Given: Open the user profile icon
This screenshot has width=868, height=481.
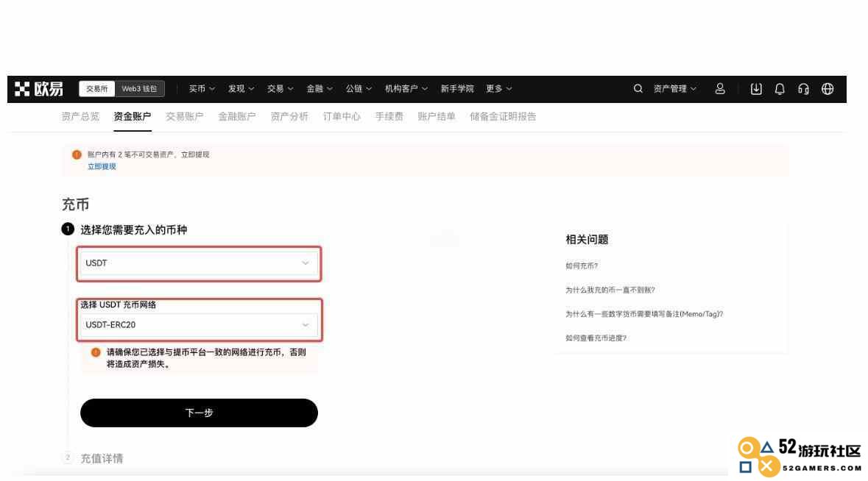Looking at the screenshot, I should coord(719,88).
